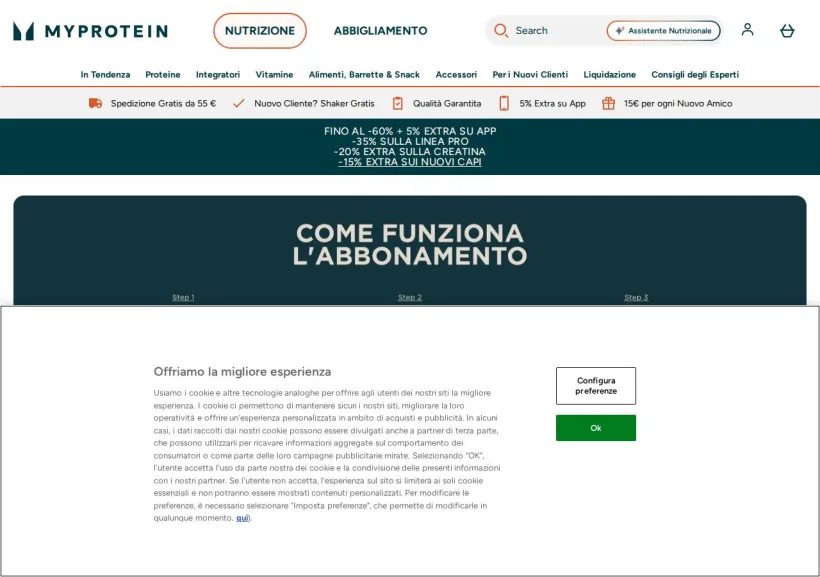Switch to the ABBIGLIAMENTO tab

(x=380, y=31)
